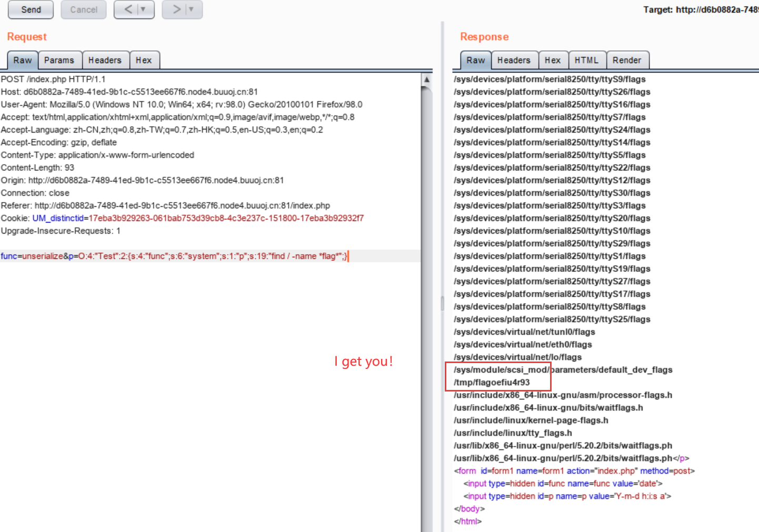Open the Hex view of the Request

(144, 60)
